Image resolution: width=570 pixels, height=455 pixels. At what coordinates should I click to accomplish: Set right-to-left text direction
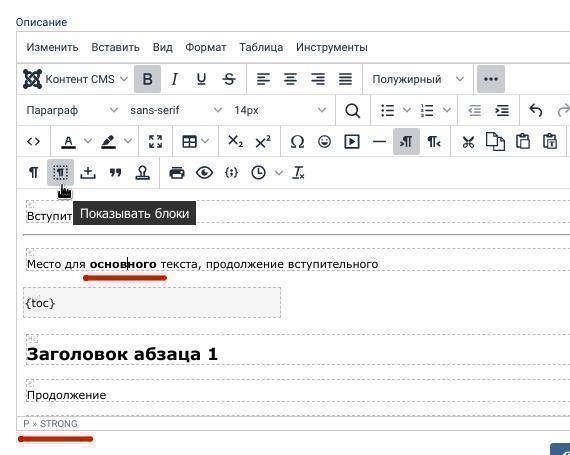(x=434, y=141)
